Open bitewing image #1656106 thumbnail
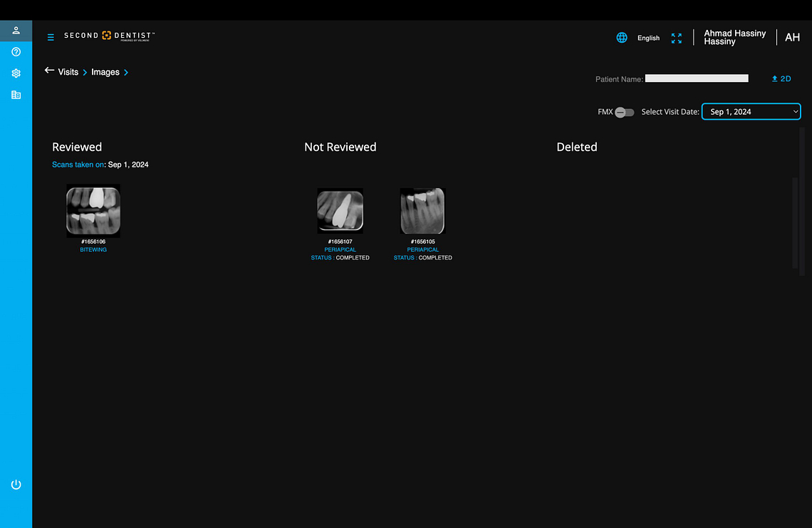 pos(93,210)
